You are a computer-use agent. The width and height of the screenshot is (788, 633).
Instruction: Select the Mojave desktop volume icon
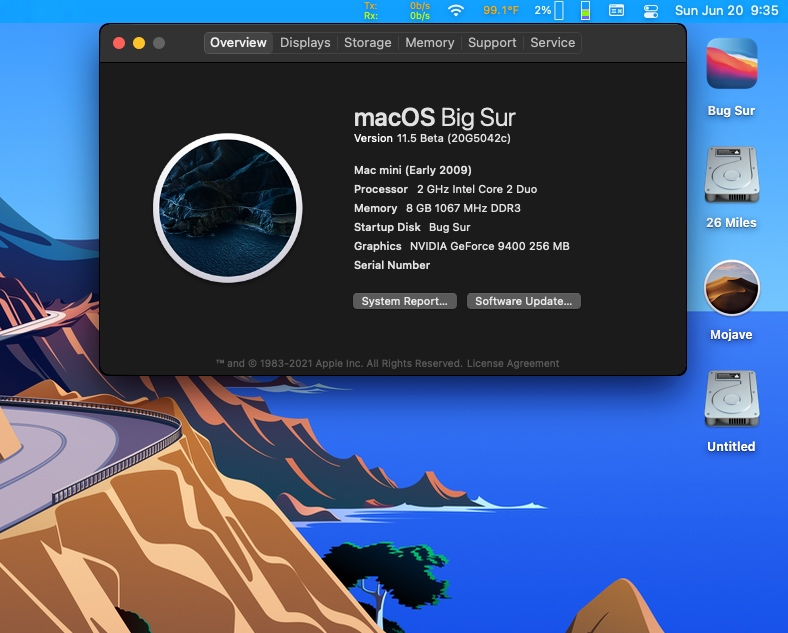coord(731,288)
